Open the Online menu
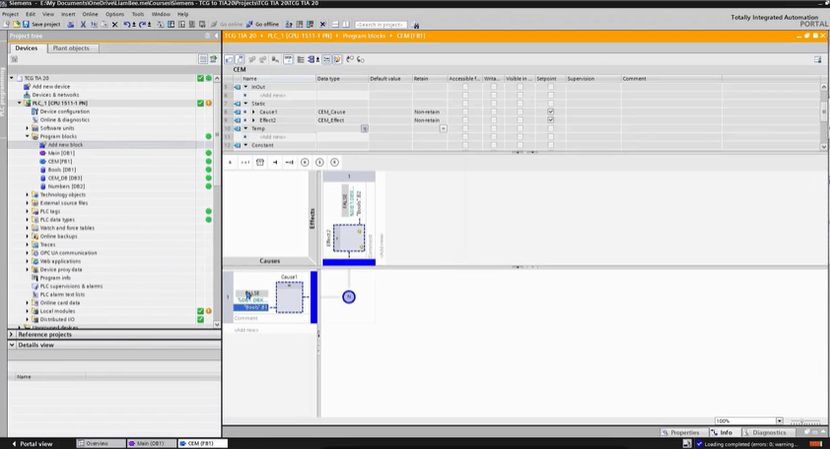The height and width of the screenshot is (449, 830). (90, 14)
